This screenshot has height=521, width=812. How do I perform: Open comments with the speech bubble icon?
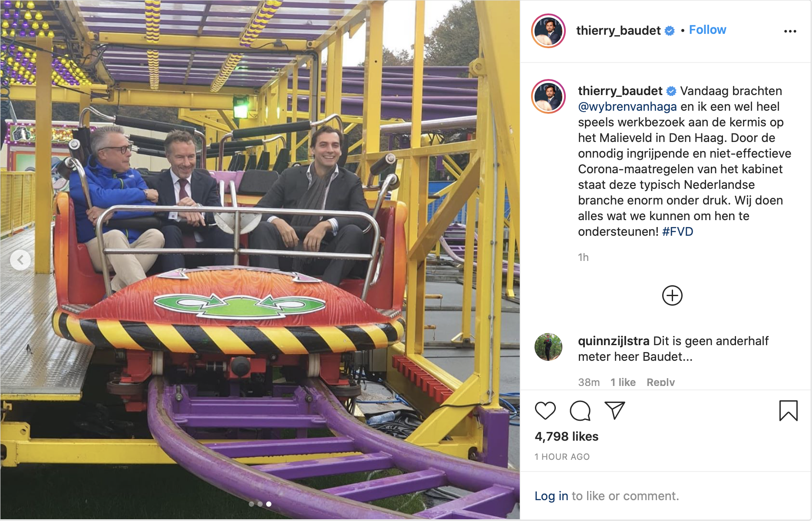(x=580, y=411)
